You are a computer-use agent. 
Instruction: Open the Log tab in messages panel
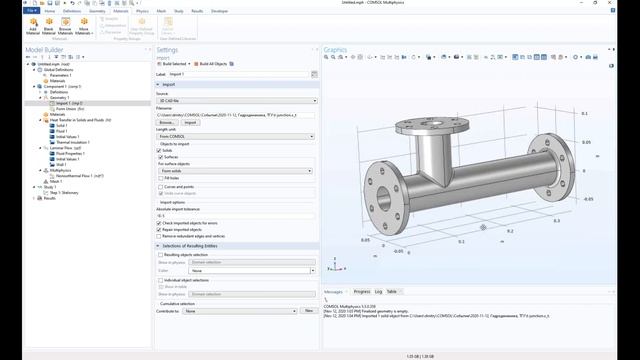click(378, 291)
